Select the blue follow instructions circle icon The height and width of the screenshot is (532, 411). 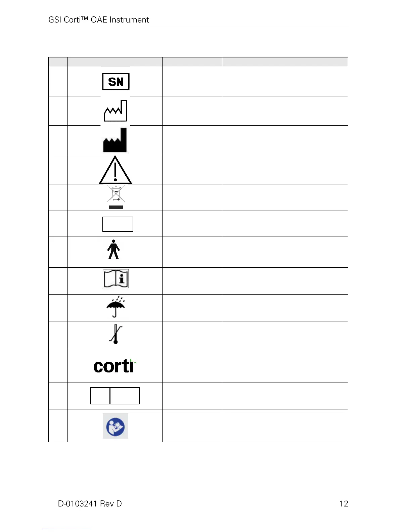(x=115, y=426)
